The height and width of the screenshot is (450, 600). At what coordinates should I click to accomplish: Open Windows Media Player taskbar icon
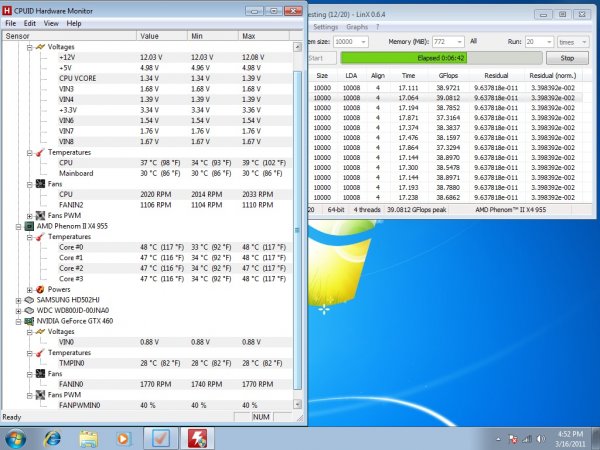[x=124, y=439]
